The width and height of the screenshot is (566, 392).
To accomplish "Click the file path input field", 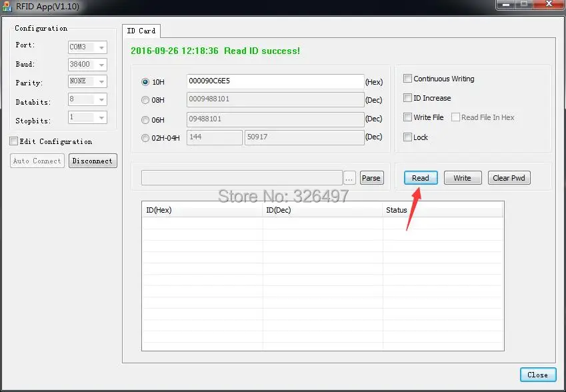I will click(x=242, y=178).
